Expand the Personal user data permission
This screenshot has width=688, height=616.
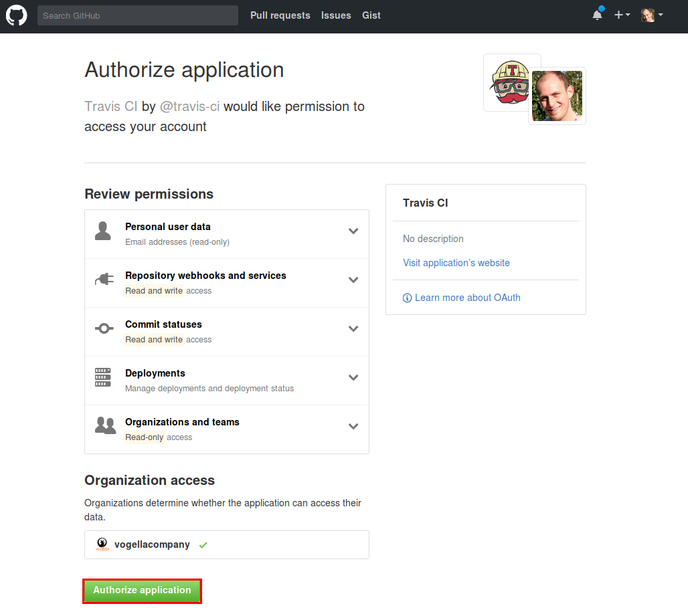pos(353,231)
